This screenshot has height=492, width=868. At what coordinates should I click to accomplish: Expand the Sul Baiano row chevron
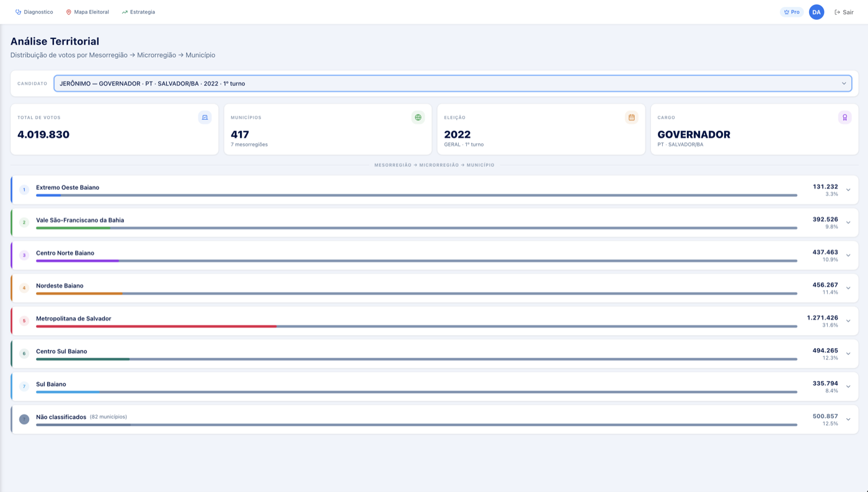coord(848,387)
